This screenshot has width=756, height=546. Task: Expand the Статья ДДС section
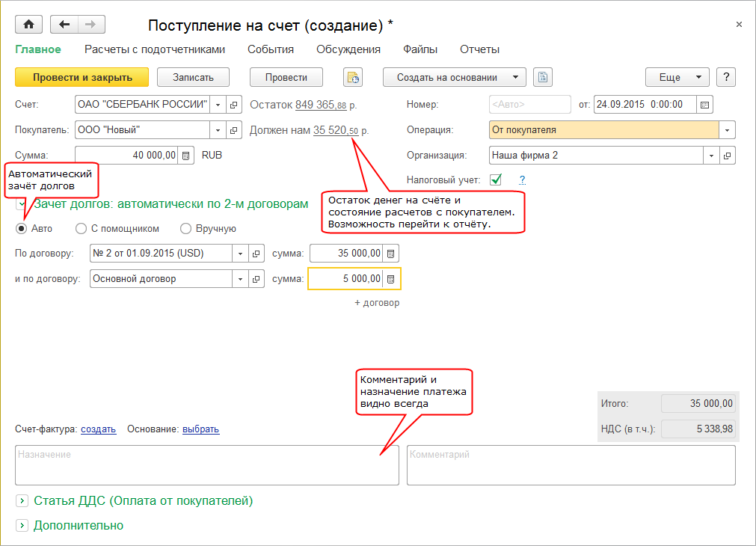pos(22,500)
